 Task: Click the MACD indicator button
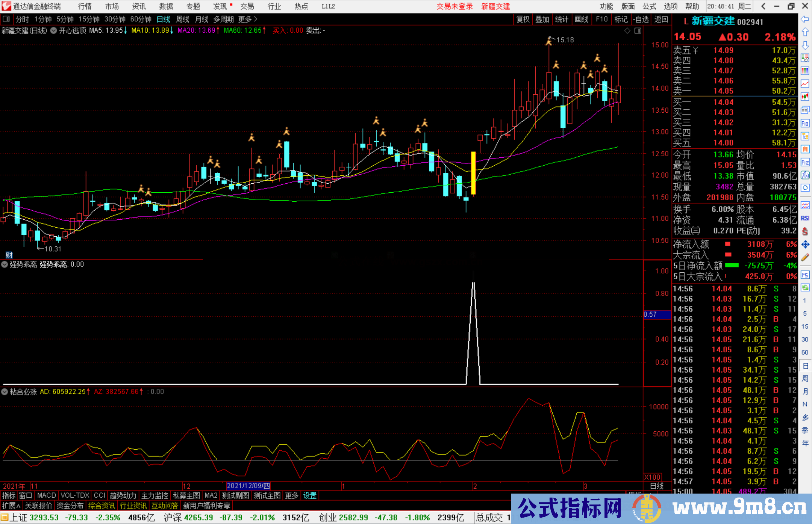(47, 495)
